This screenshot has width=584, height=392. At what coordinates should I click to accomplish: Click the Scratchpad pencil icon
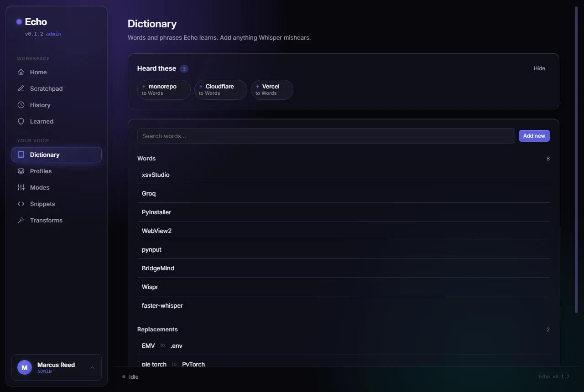pyautogui.click(x=21, y=88)
